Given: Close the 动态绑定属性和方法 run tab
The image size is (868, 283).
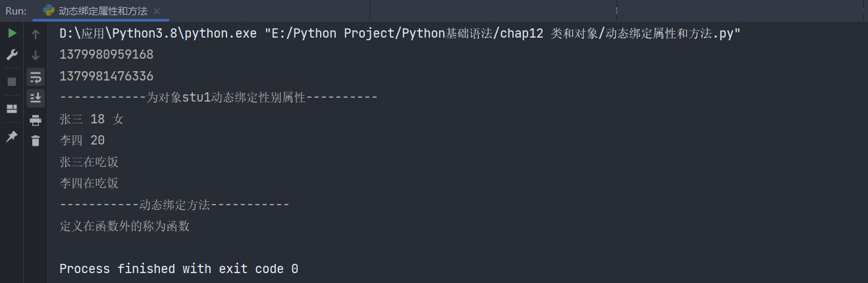Looking at the screenshot, I should [157, 11].
